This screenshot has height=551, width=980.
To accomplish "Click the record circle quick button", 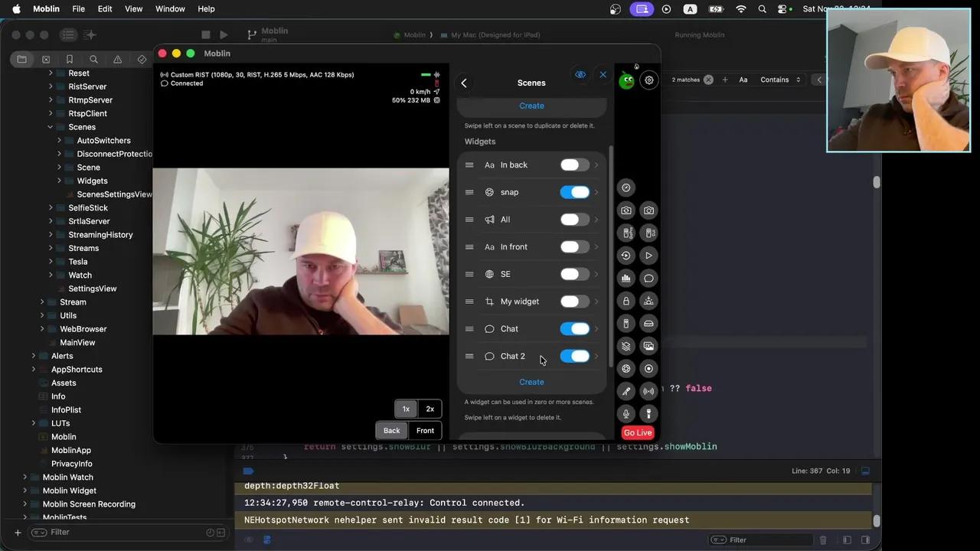I will tap(649, 369).
